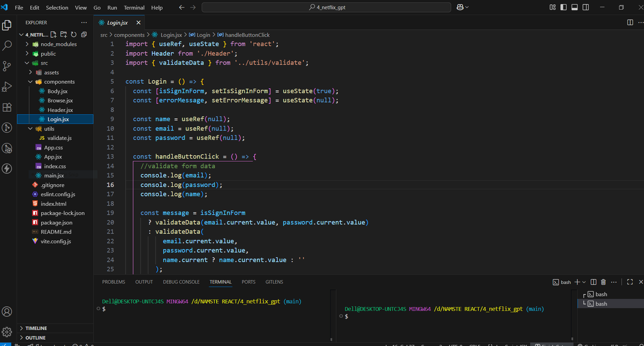Click the components breadcrumb segment
This screenshot has width=644, height=346.
point(129,35)
